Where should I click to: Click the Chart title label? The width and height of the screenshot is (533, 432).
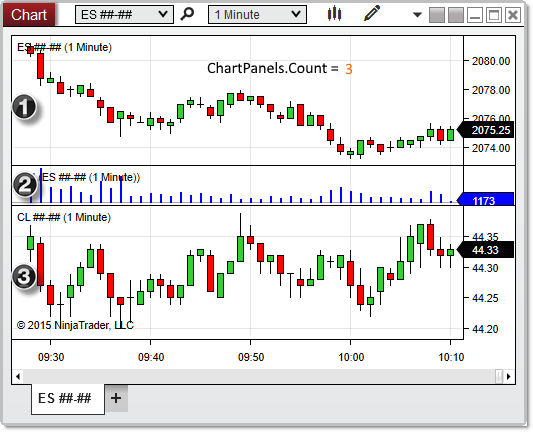[29, 15]
